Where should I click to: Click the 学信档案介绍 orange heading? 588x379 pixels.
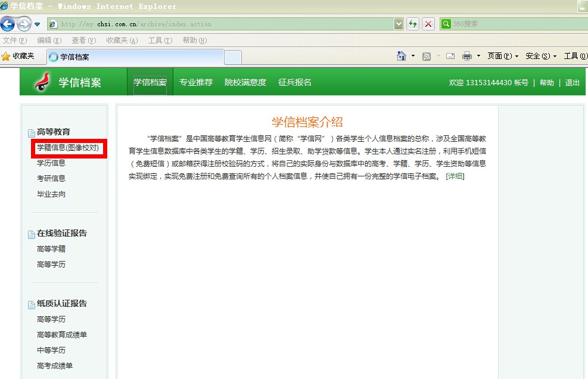pos(307,122)
